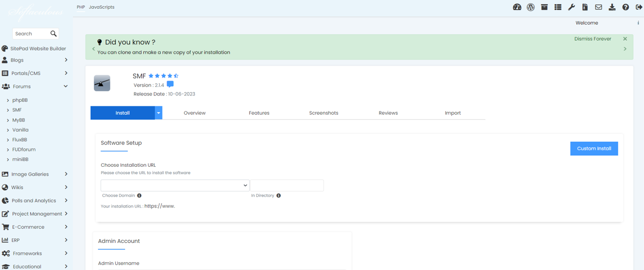Click the download/import tray icon
The image size is (644, 270).
(612, 7)
